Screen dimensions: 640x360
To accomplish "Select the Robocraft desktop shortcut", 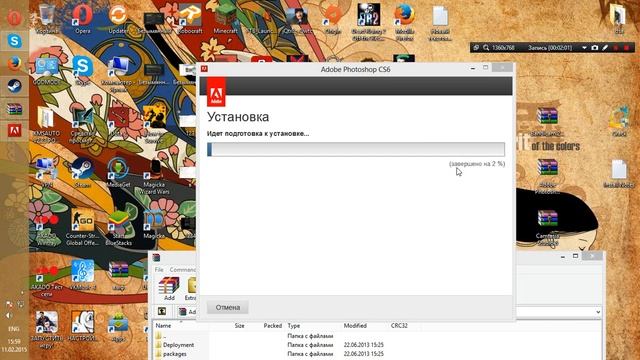I will coord(190,19).
